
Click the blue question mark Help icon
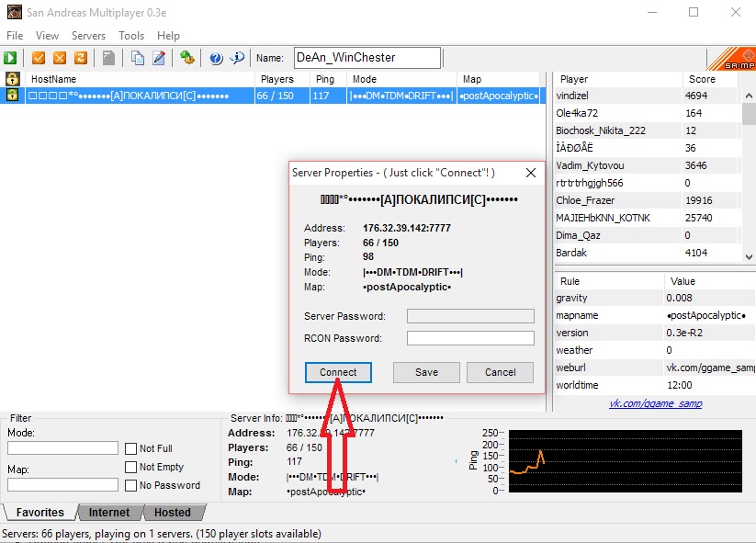(216, 58)
